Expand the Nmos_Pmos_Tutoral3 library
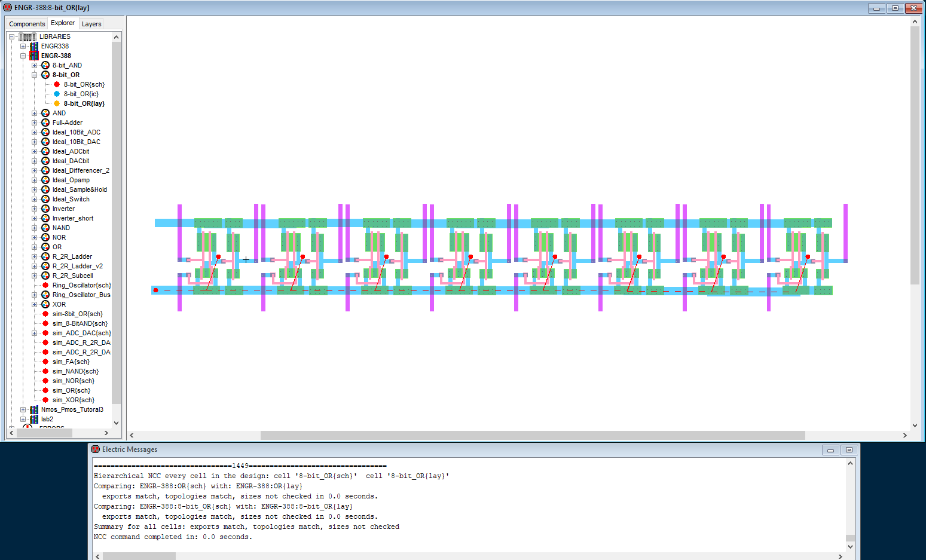Screen dimensions: 926x560 click(x=23, y=409)
